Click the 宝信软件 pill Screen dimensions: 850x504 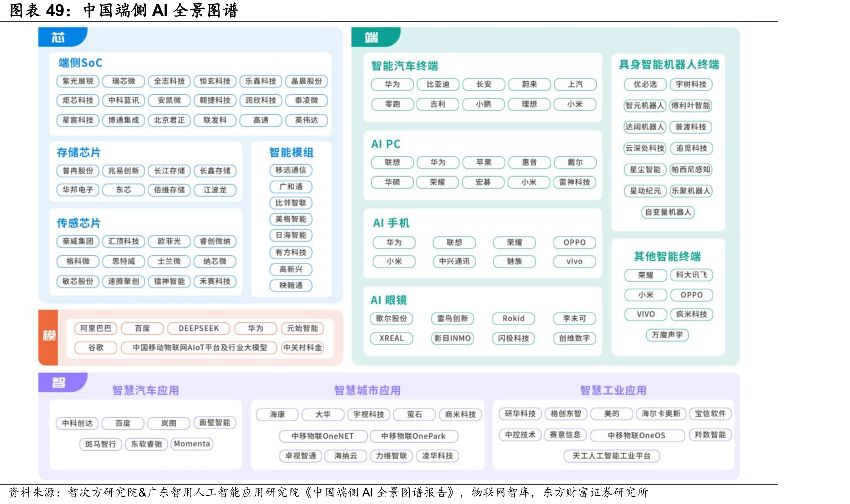(x=710, y=414)
